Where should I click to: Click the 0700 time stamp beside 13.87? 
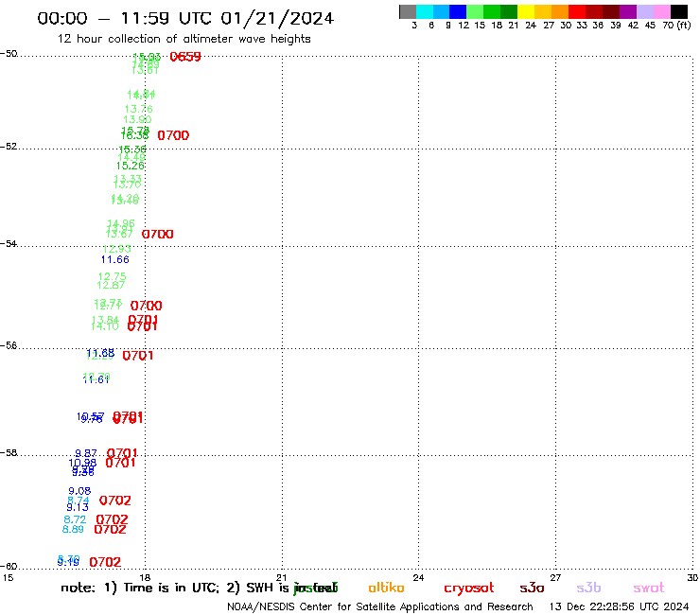tap(157, 234)
